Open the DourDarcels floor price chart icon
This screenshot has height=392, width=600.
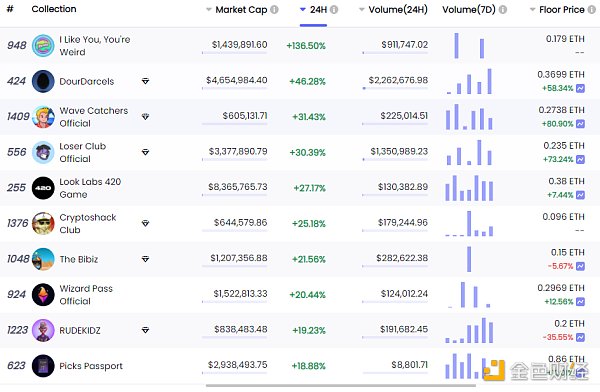580,88
